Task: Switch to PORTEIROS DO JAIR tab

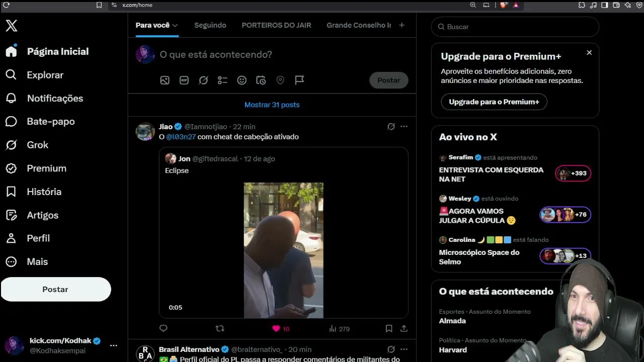Action: tap(276, 25)
